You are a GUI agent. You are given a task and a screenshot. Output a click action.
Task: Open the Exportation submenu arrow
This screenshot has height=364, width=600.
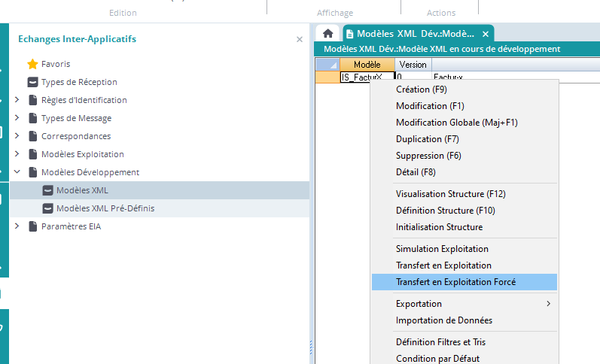coord(548,304)
